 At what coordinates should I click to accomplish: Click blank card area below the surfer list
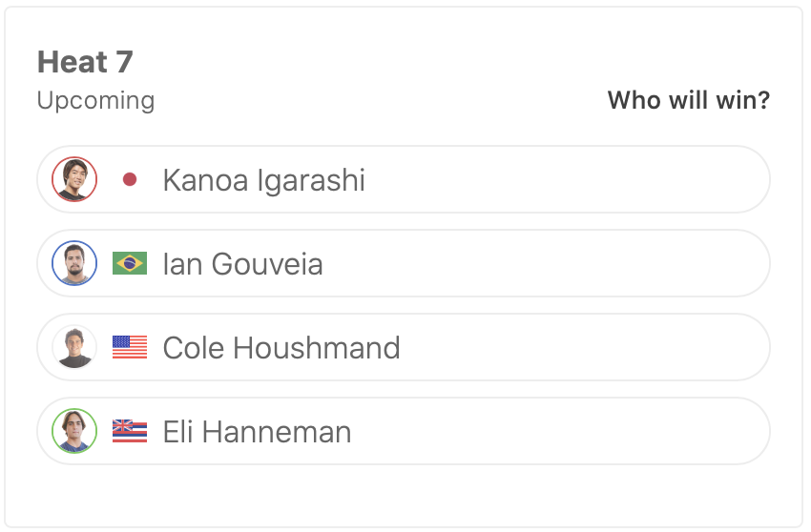point(403,494)
